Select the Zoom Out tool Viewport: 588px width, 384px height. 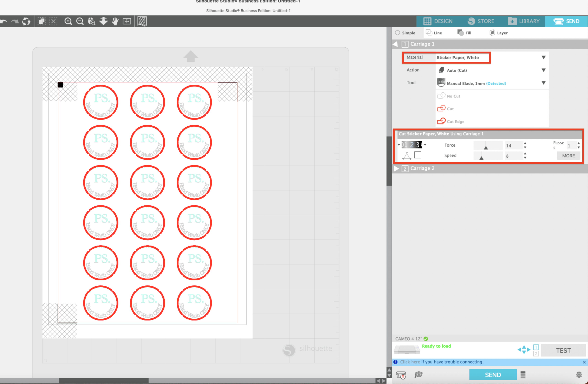80,21
